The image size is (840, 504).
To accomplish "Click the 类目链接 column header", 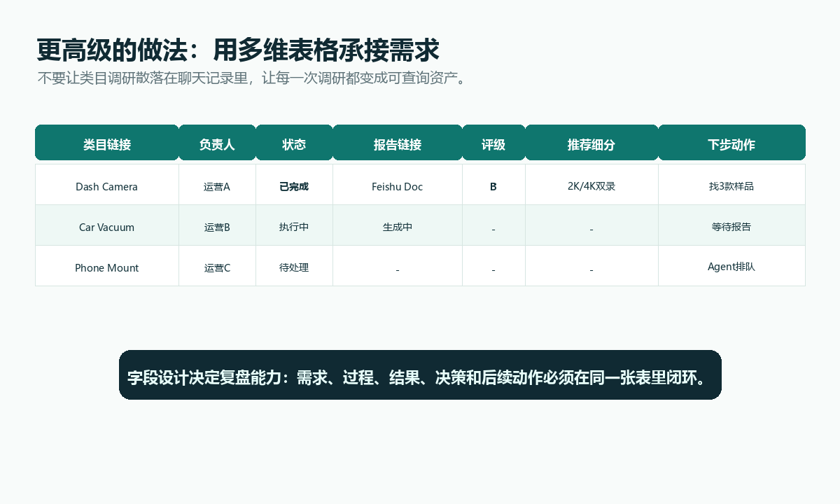I will tap(107, 143).
